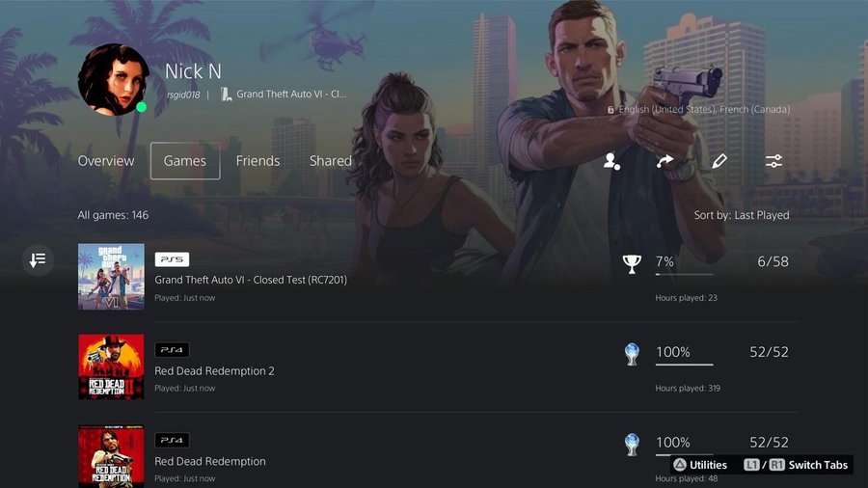Click the GTA VI trophy cup icon
868x488 pixels.
(632, 263)
